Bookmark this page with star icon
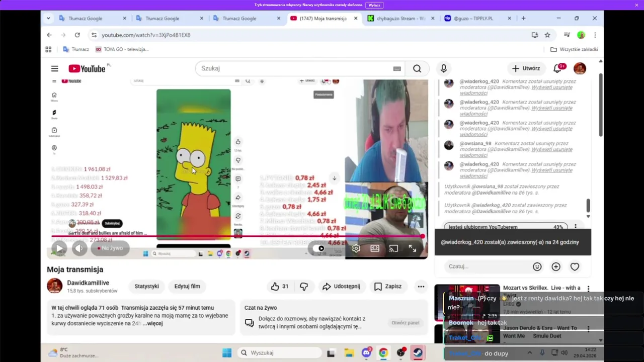The height and width of the screenshot is (362, 644). pos(547,35)
